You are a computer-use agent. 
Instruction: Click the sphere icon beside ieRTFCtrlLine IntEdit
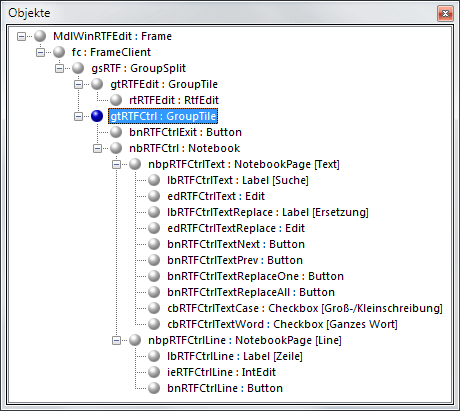pyautogui.click(x=154, y=372)
